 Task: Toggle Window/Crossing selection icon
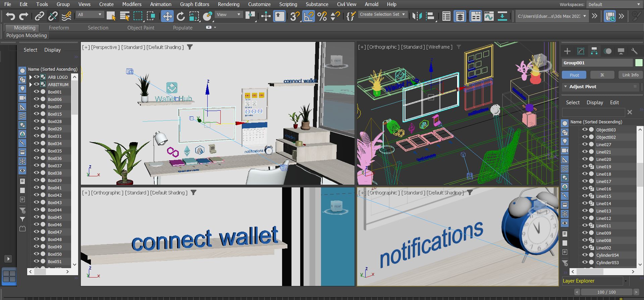(x=151, y=16)
